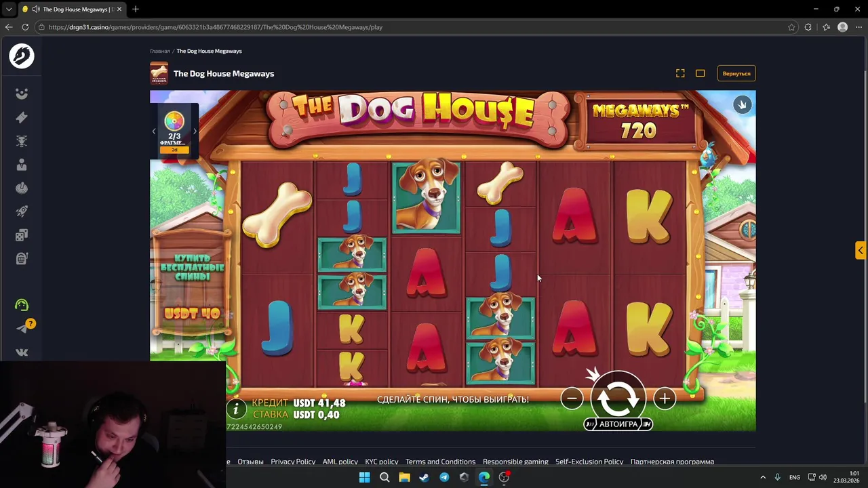The height and width of the screenshot is (488, 868).
Task: Open the tab search dropdown arrow
Action: 9,9
